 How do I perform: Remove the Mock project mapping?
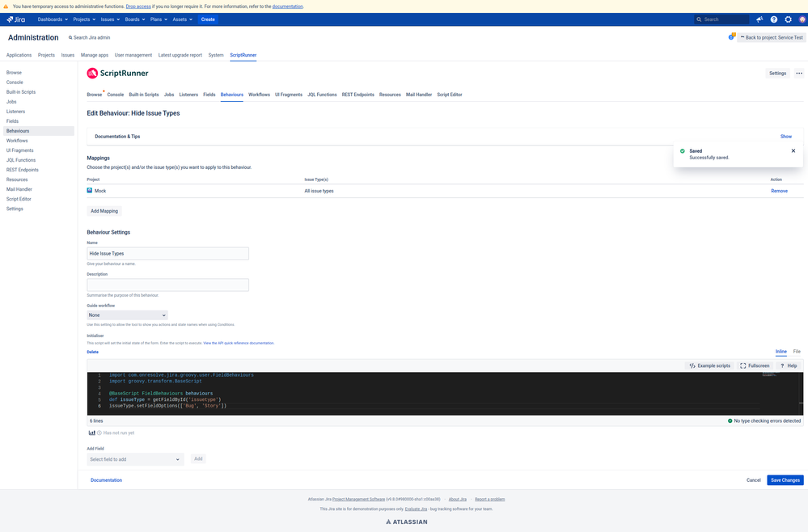tap(778, 190)
